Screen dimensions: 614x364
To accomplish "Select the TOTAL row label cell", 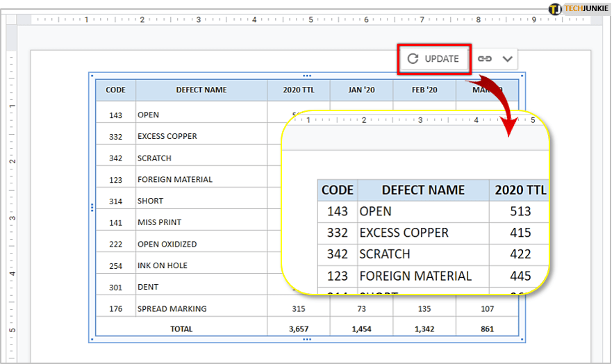I will (x=181, y=329).
